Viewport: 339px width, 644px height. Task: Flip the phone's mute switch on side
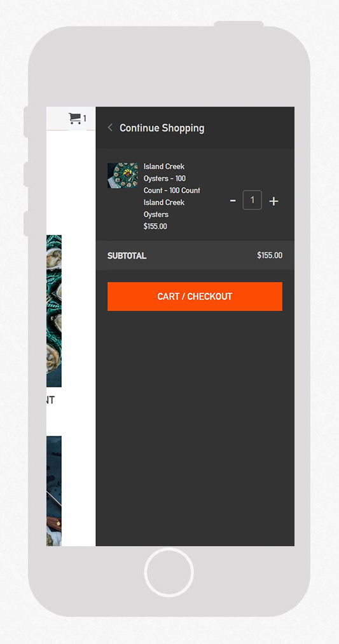tap(26, 122)
